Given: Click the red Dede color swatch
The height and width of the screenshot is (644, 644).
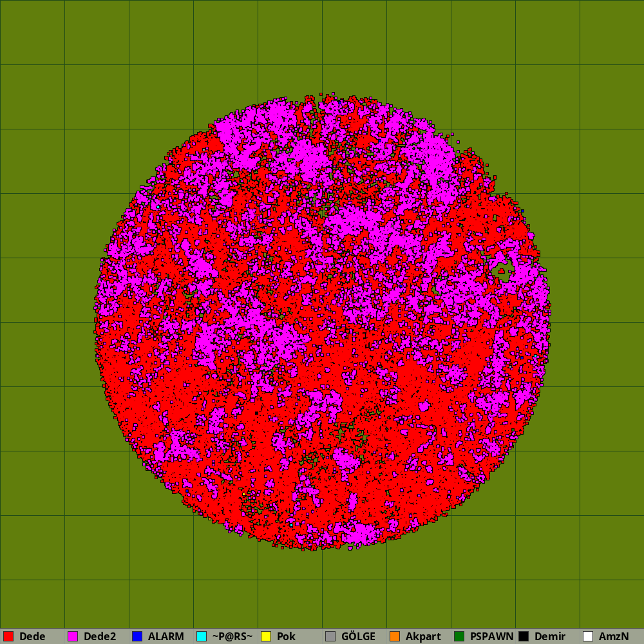Looking at the screenshot, I should [x=8, y=636].
